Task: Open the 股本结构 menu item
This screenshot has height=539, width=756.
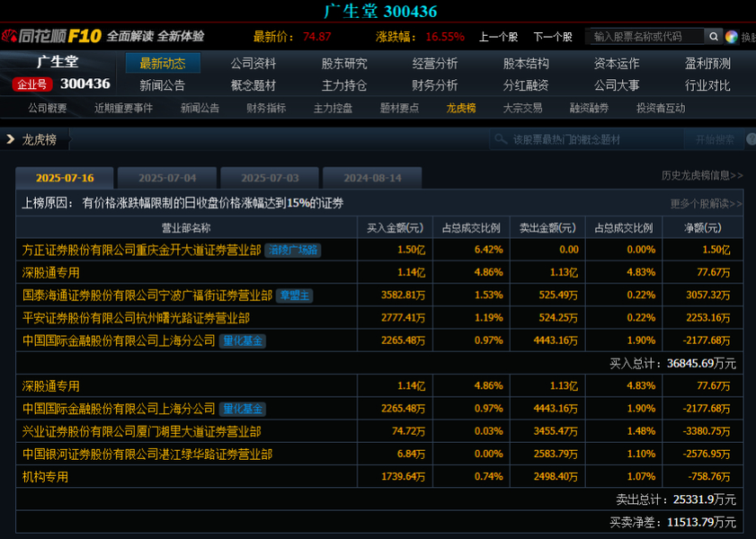Action: point(526,64)
